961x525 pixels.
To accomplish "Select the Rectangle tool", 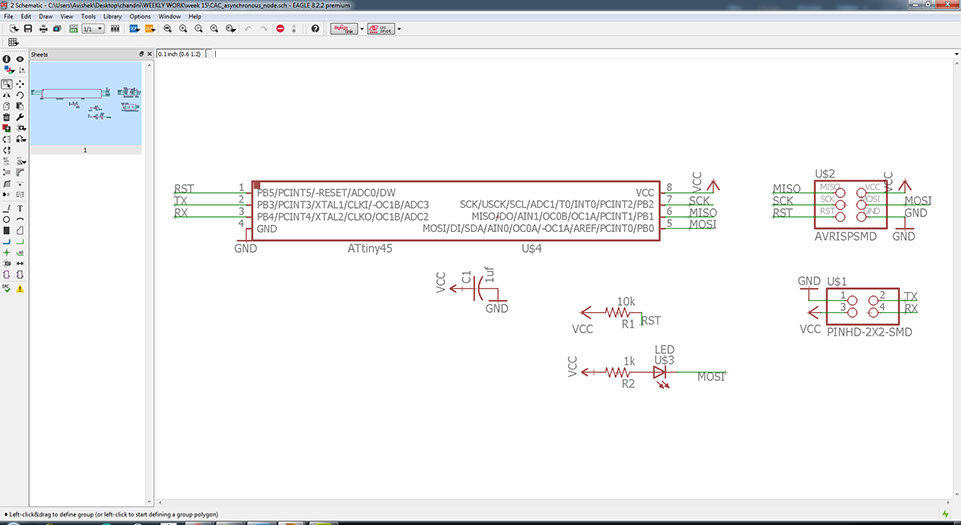I will tap(7, 230).
